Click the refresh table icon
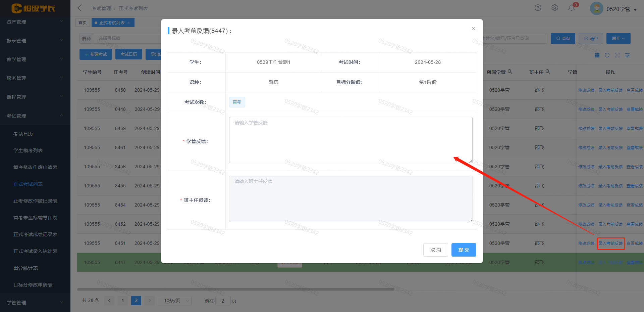644x312 pixels. [607, 55]
